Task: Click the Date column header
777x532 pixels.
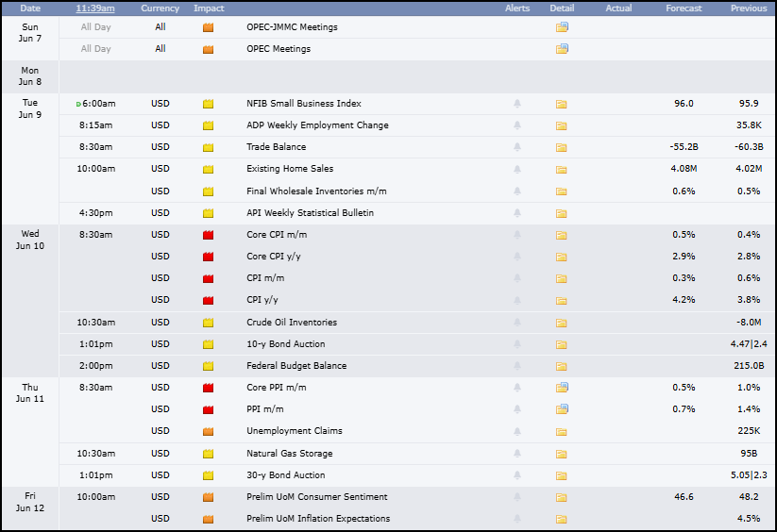Action: pyautogui.click(x=30, y=8)
